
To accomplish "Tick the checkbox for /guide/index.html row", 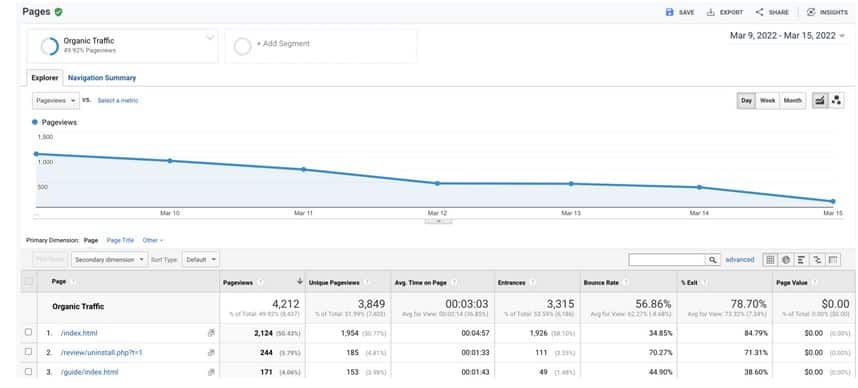I will pos(28,372).
